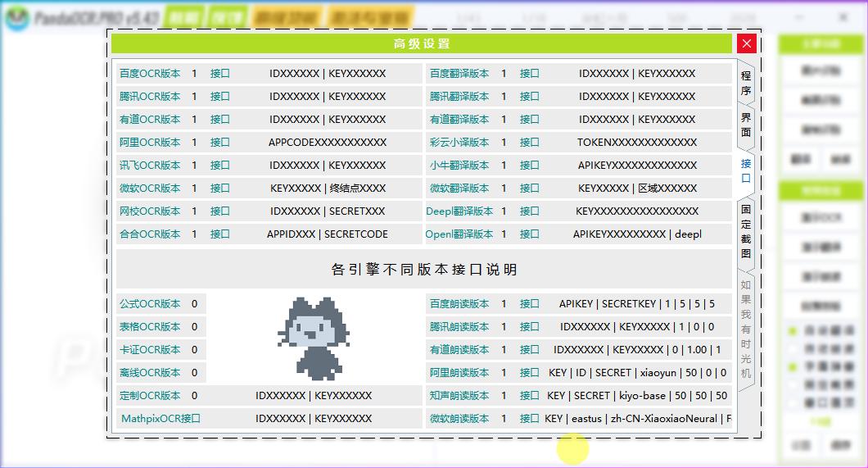Click the 小牛翻译版本 label

459,165
